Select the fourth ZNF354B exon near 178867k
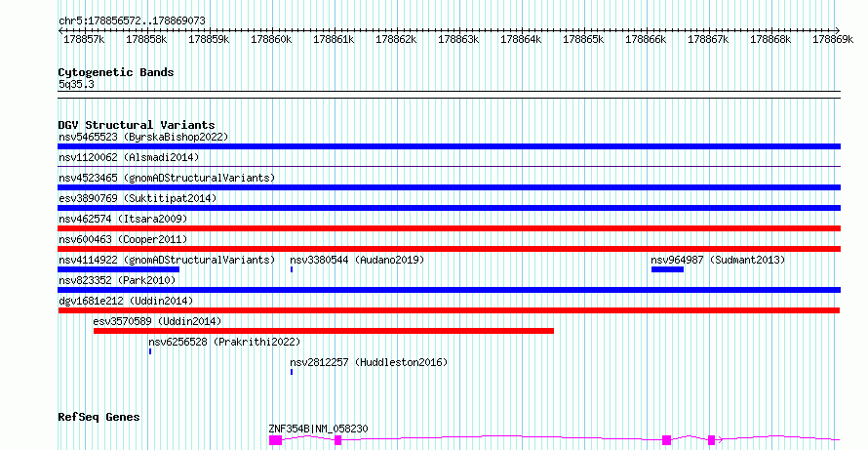The width and height of the screenshot is (868, 450). (711, 440)
